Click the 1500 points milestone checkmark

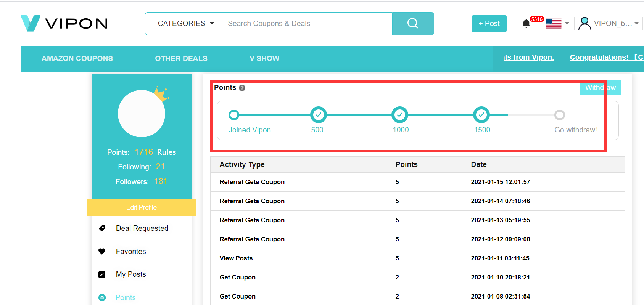tap(481, 114)
